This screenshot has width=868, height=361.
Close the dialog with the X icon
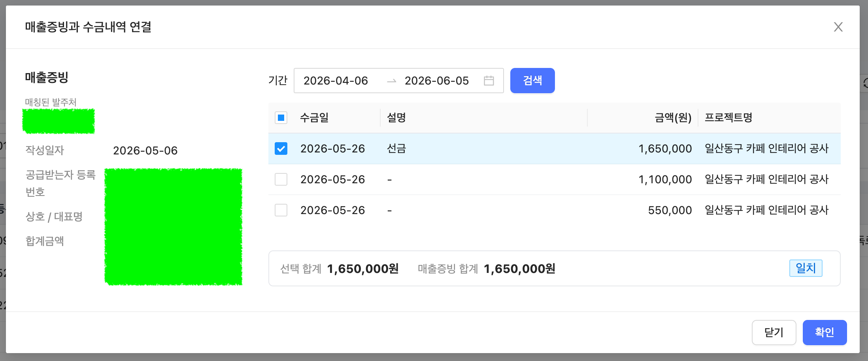838,27
